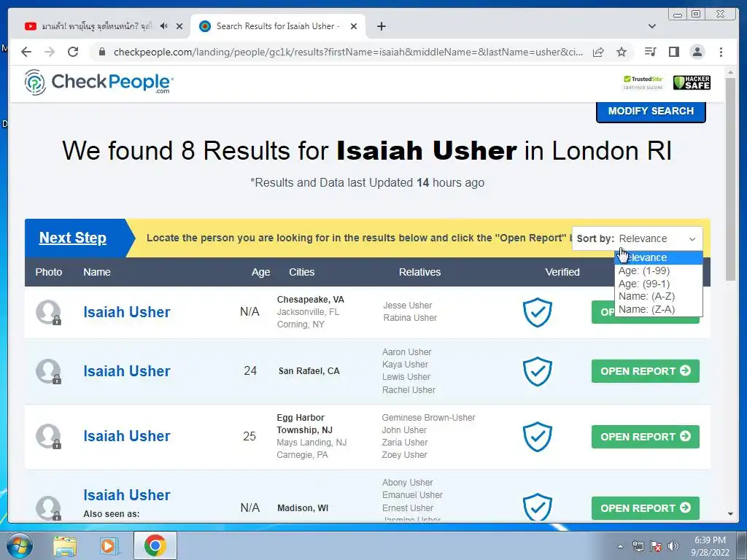The height and width of the screenshot is (560, 747).
Task: Click the CheckPeople logo
Action: point(98,82)
